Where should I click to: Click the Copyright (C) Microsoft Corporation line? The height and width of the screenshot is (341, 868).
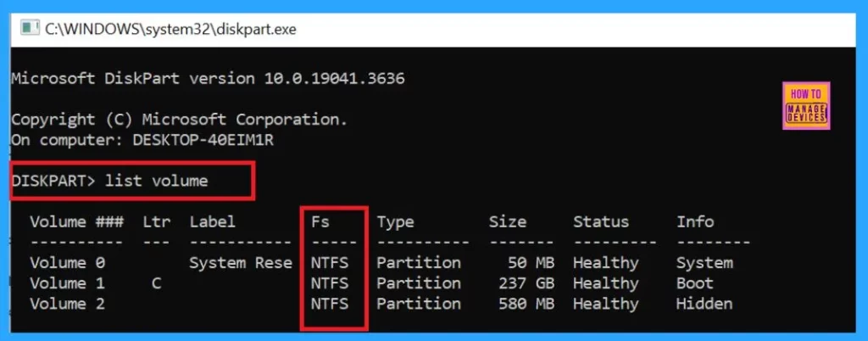click(180, 120)
